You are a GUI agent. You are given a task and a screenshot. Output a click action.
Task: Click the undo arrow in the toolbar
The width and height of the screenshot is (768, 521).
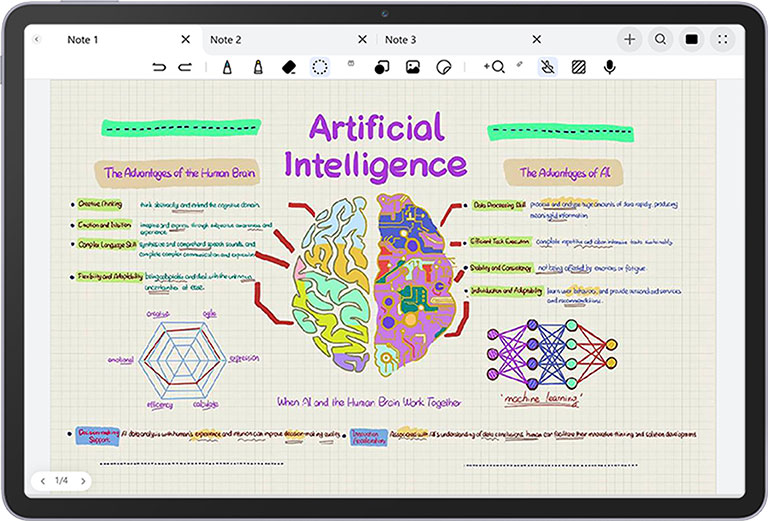click(159, 67)
